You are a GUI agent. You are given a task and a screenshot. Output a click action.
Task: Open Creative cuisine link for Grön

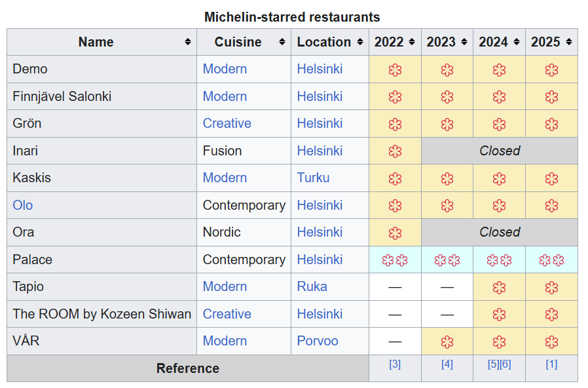(227, 123)
